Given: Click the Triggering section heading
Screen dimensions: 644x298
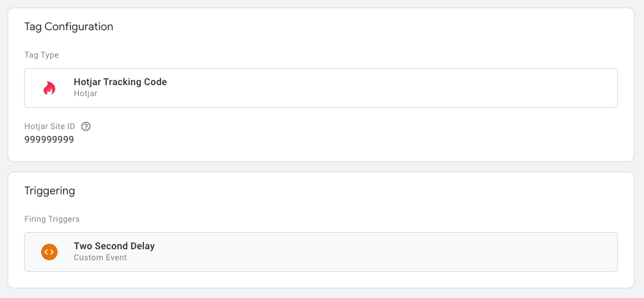Looking at the screenshot, I should point(49,191).
